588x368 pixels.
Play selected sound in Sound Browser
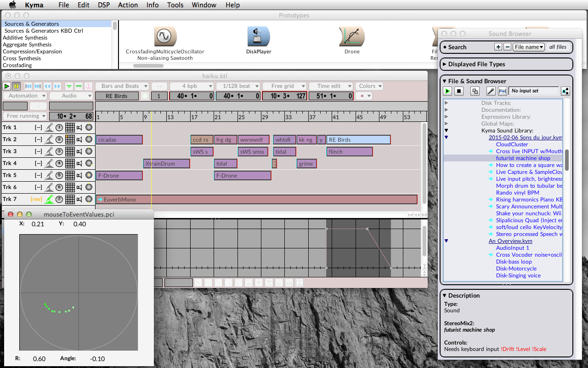[x=447, y=91]
